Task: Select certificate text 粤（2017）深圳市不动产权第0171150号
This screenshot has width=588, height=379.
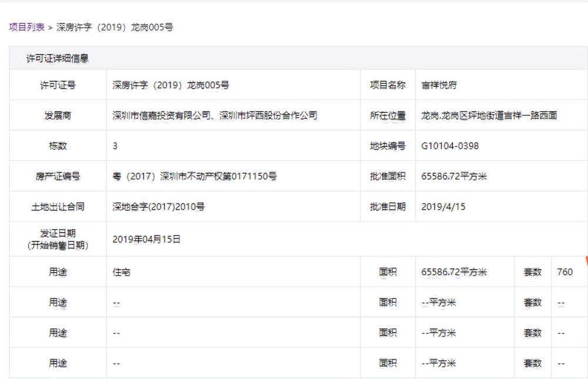Action: pyautogui.click(x=195, y=176)
